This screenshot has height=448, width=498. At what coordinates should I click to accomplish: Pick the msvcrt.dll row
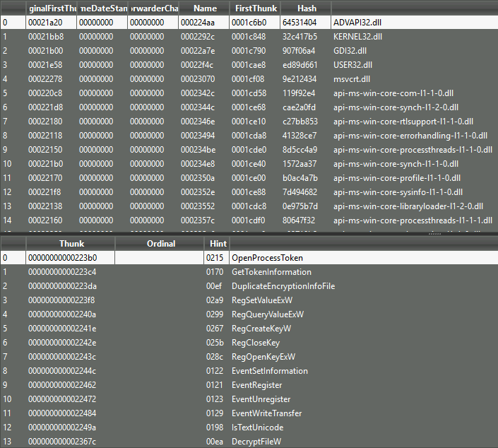[351, 78]
